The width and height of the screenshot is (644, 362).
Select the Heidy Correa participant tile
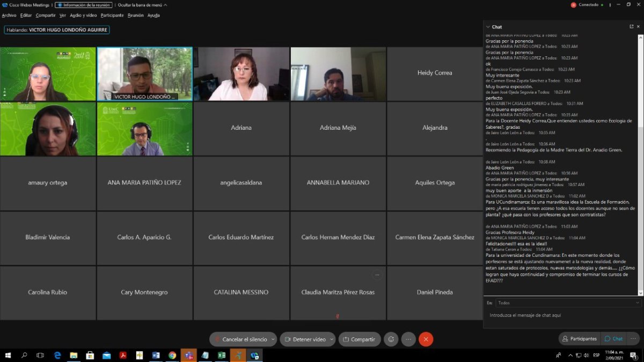[x=435, y=73]
